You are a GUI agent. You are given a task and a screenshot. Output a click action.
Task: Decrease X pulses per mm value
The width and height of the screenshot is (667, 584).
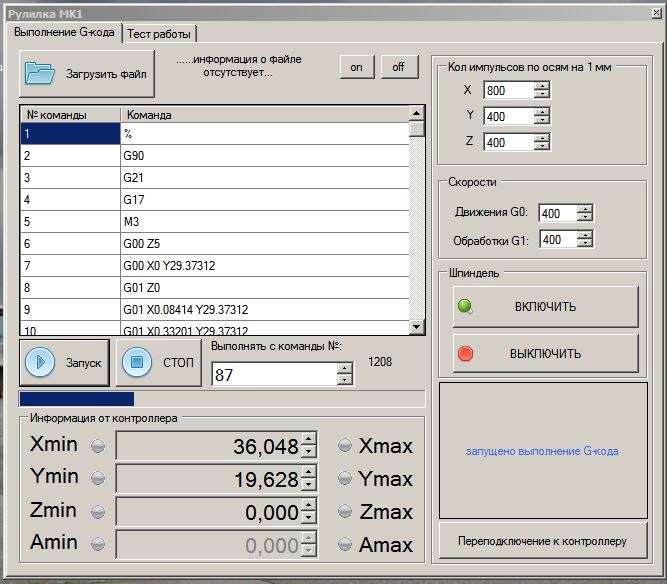(542, 94)
